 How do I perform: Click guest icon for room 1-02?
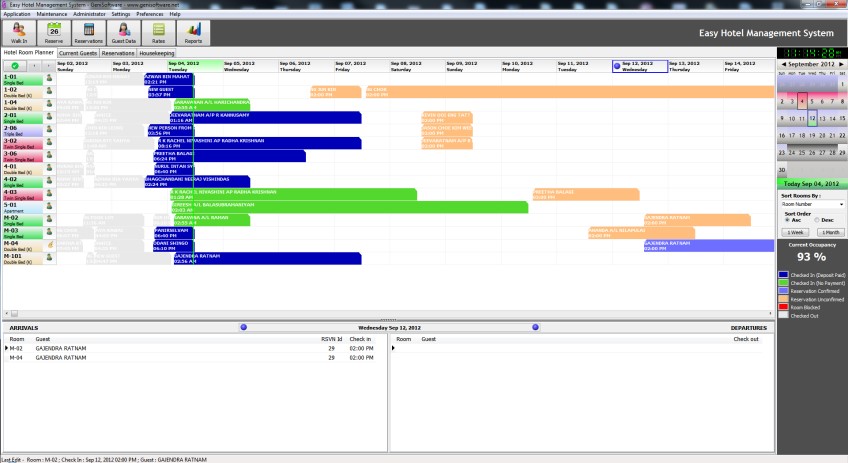(49, 91)
